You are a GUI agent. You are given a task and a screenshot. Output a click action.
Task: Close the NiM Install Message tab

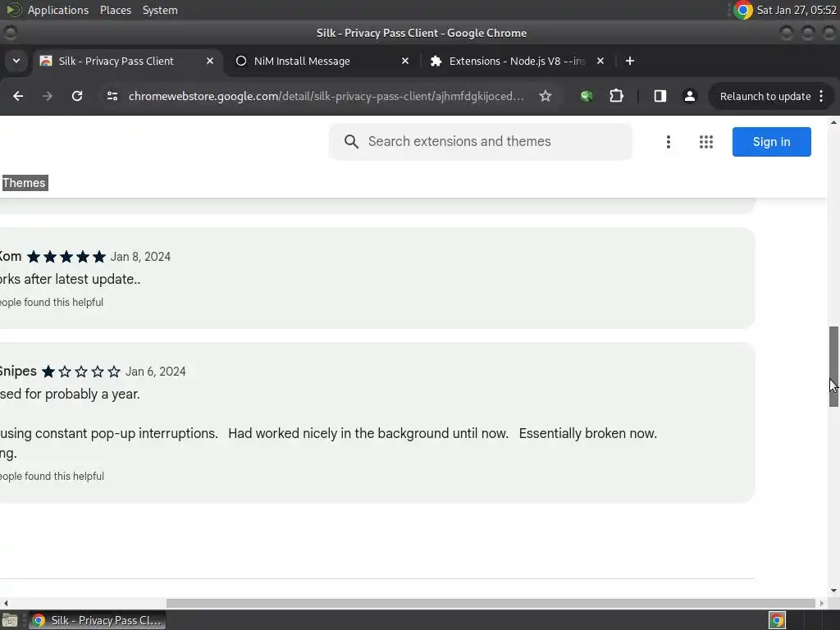click(x=405, y=61)
